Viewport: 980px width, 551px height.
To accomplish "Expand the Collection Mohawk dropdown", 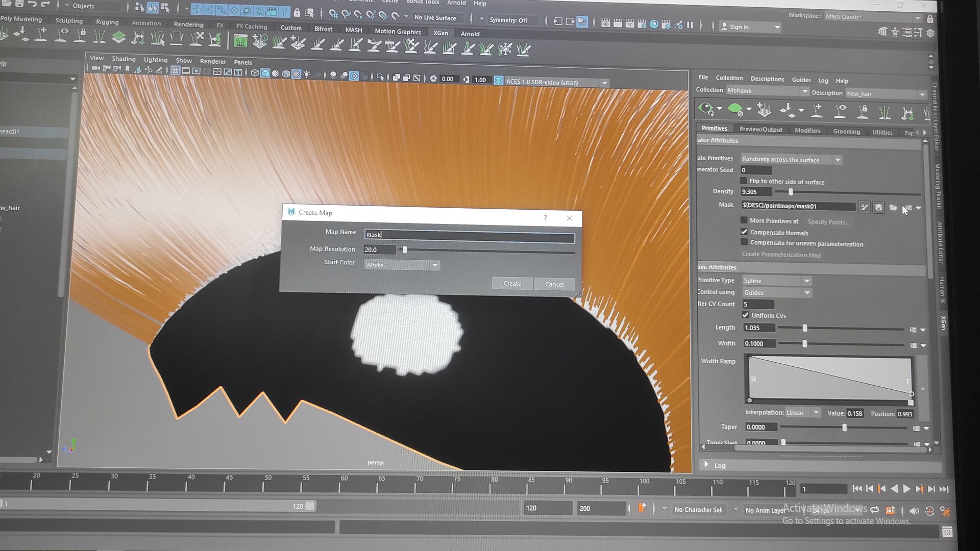I will 804,91.
